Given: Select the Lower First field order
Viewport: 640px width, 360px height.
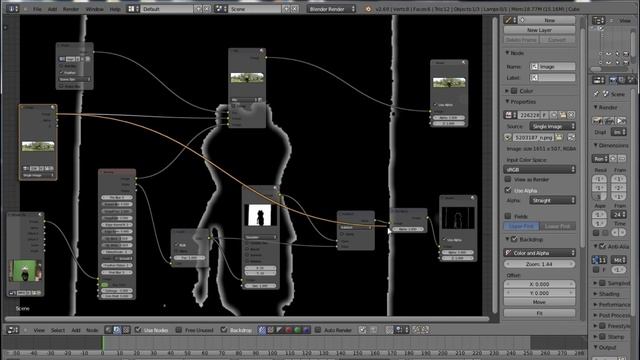Looking at the screenshot, I should click(558, 226).
